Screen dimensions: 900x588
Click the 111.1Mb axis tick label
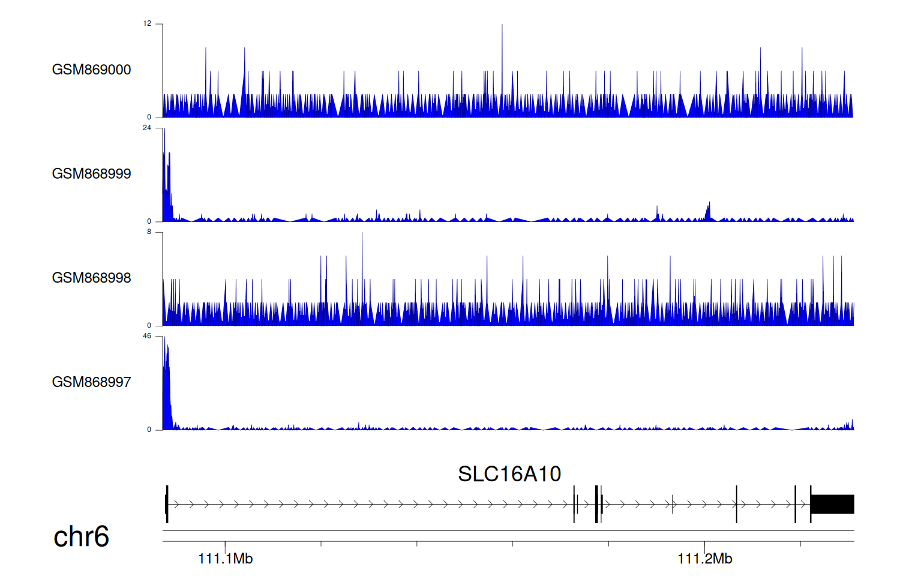click(225, 559)
